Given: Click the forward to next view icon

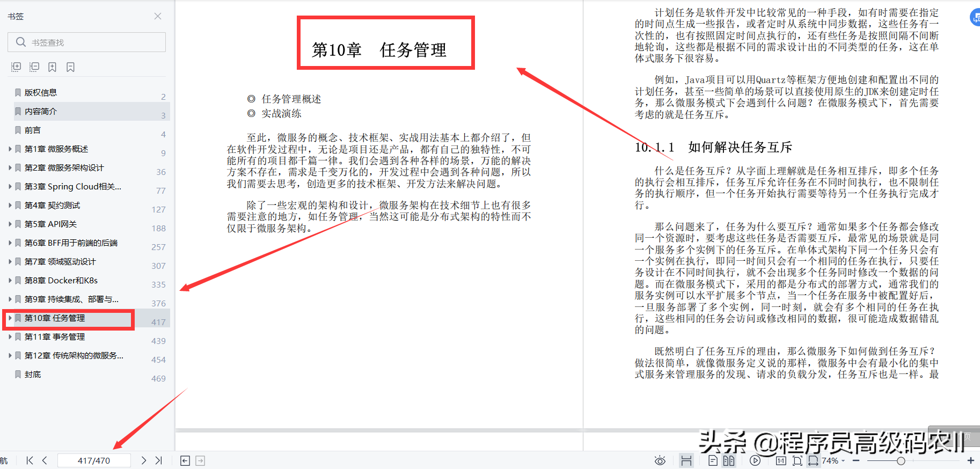Looking at the screenshot, I should pos(200,461).
